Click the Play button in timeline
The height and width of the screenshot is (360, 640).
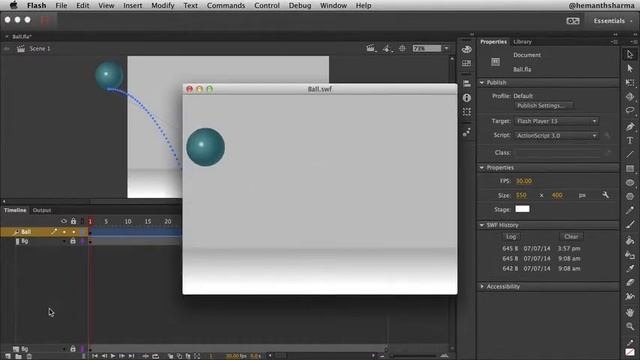tap(113, 356)
